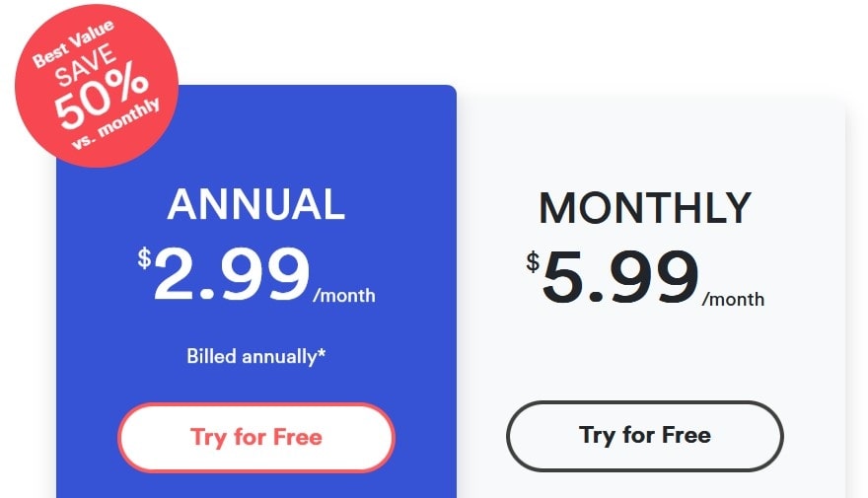Click the "Best Value" label on the badge

click(x=73, y=43)
